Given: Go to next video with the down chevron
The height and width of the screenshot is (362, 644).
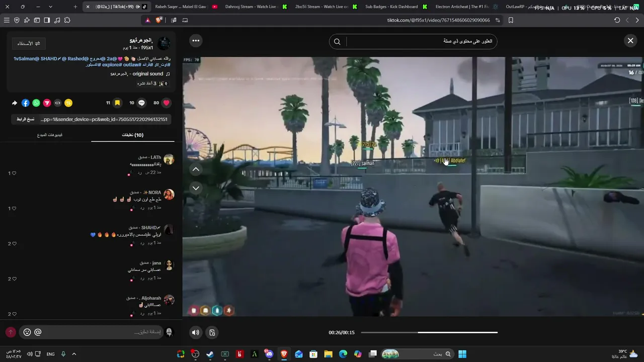Looking at the screenshot, I should coord(196,188).
